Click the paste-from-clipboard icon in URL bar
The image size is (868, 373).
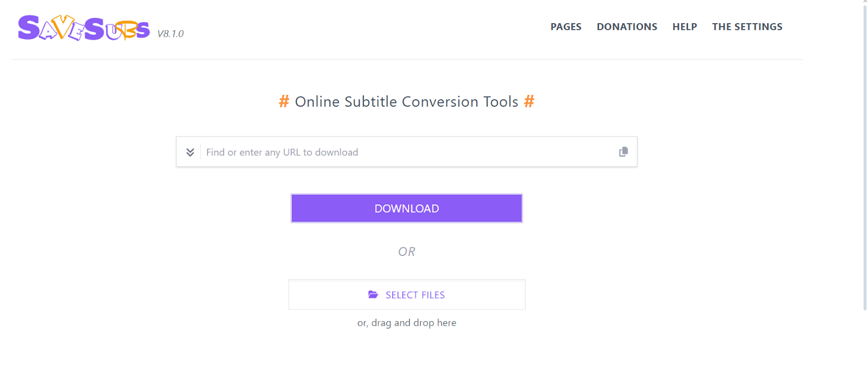pyautogui.click(x=623, y=152)
